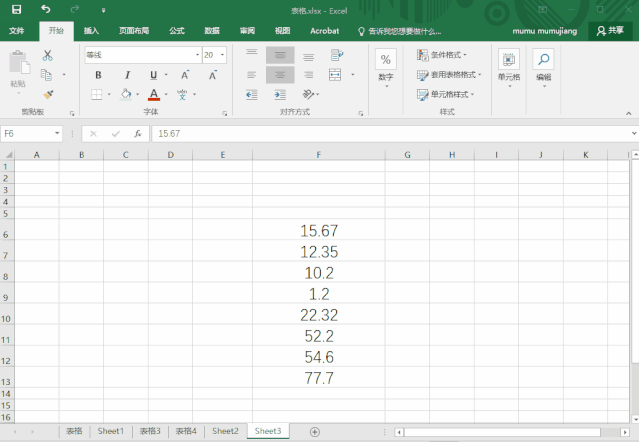The width and height of the screenshot is (639, 442).
Task: Collapse the ribbon with the chevron
Action: click(x=628, y=113)
